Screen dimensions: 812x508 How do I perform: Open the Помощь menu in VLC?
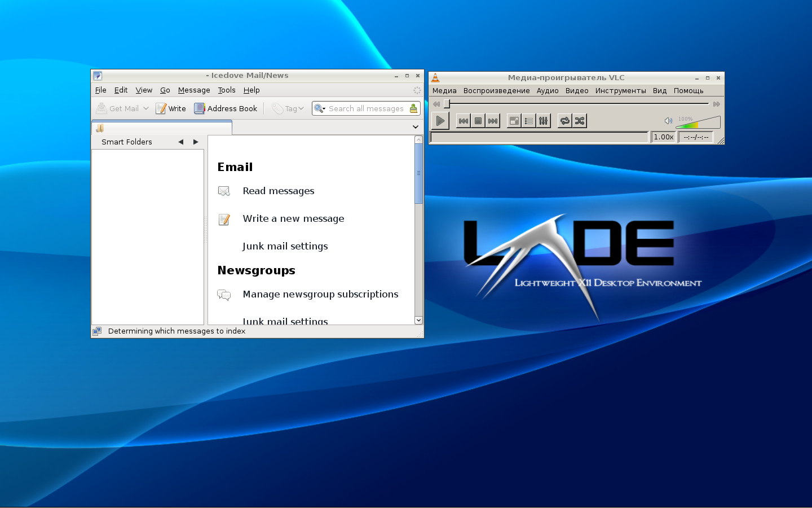point(689,90)
